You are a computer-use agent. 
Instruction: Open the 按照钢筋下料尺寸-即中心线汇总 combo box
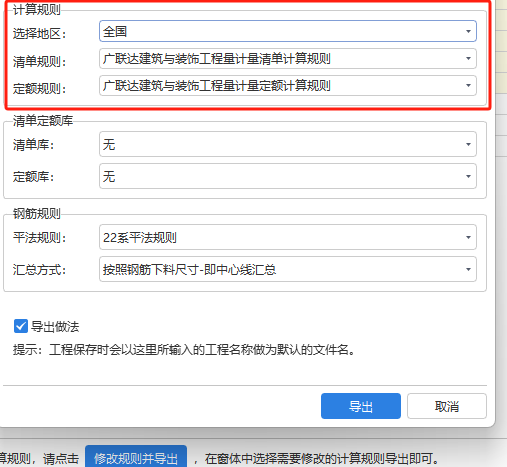288,269
